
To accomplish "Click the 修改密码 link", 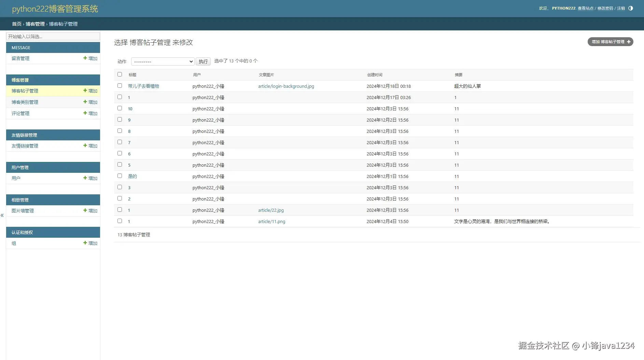I will coord(605,8).
